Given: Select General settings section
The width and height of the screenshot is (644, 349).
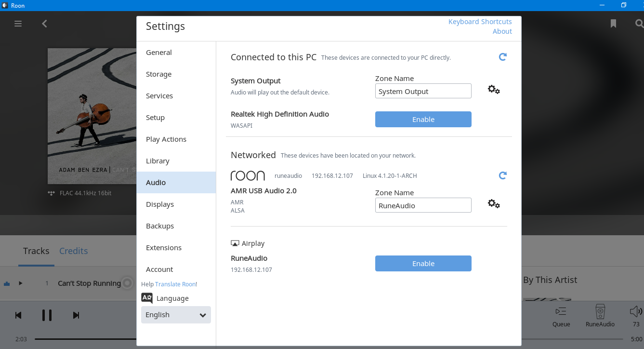Looking at the screenshot, I should (176, 53).
